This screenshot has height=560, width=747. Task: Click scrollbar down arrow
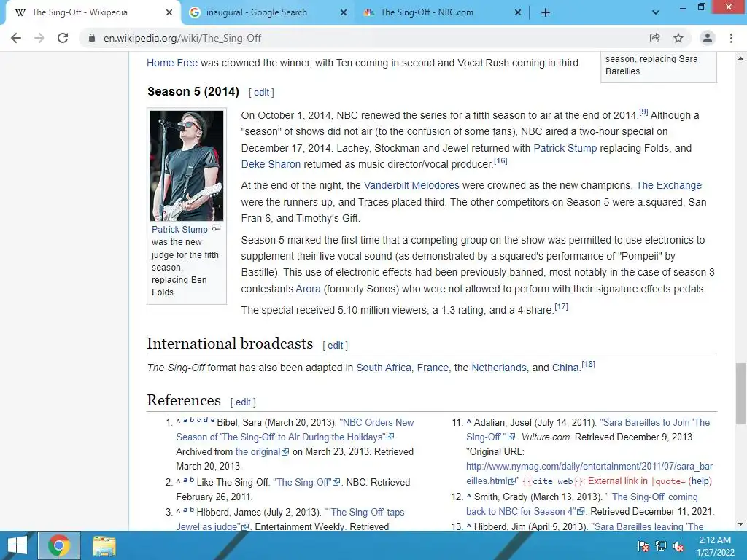(x=740, y=524)
